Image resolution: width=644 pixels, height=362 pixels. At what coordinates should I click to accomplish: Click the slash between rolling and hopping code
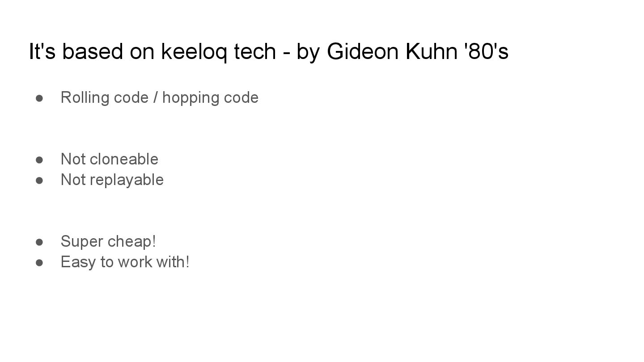click(156, 98)
